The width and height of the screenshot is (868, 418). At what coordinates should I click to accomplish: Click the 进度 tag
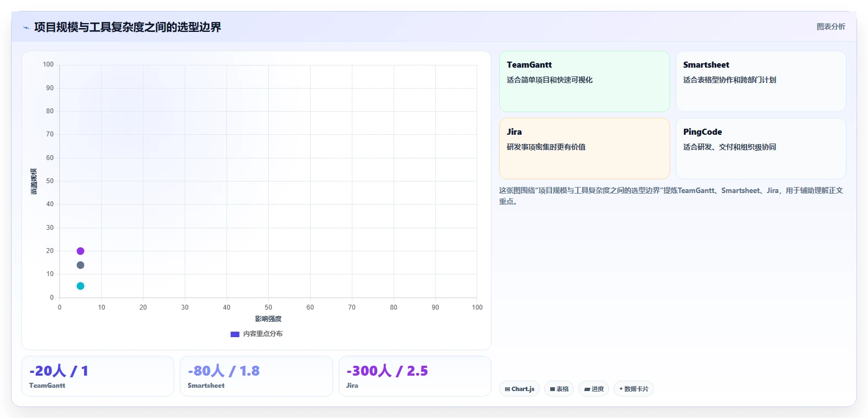pyautogui.click(x=594, y=389)
